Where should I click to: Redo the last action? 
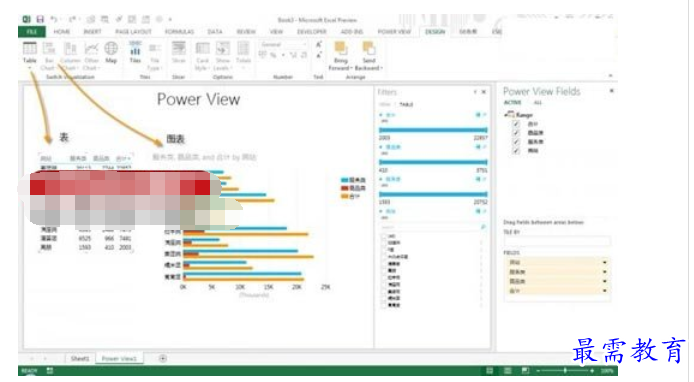point(73,19)
